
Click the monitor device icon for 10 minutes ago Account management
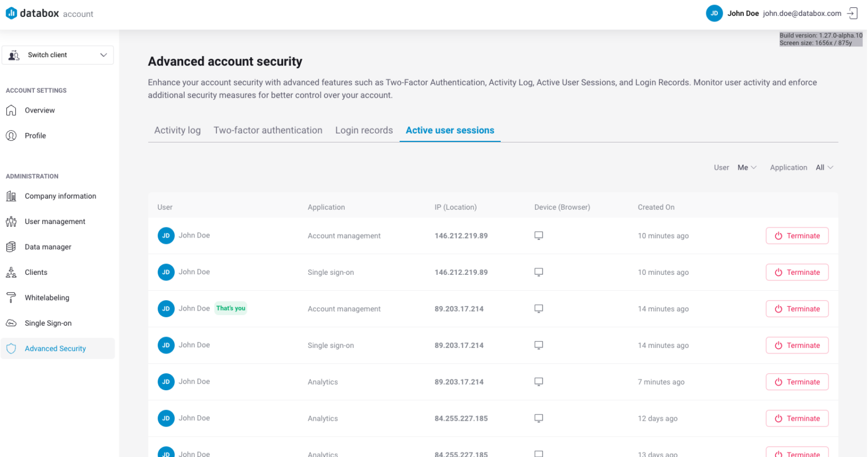coord(539,236)
